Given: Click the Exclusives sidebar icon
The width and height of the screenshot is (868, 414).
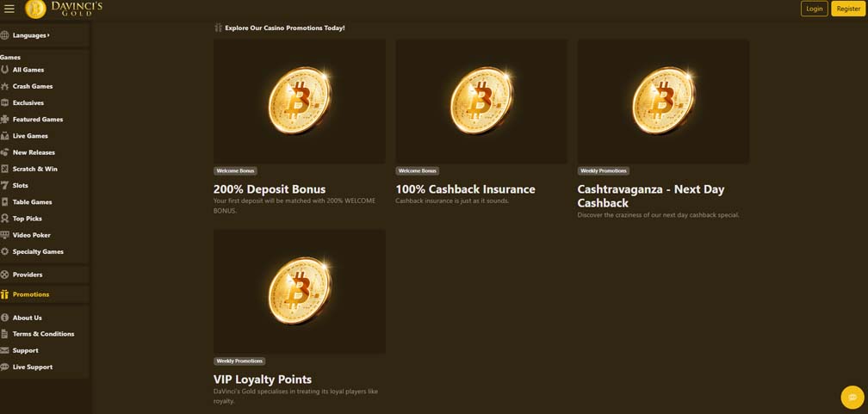Looking at the screenshot, I should coord(5,103).
